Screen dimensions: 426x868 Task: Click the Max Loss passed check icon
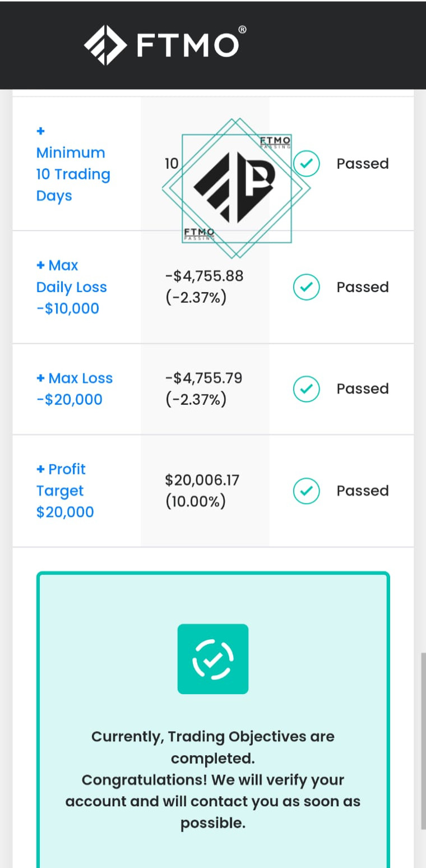[307, 389]
